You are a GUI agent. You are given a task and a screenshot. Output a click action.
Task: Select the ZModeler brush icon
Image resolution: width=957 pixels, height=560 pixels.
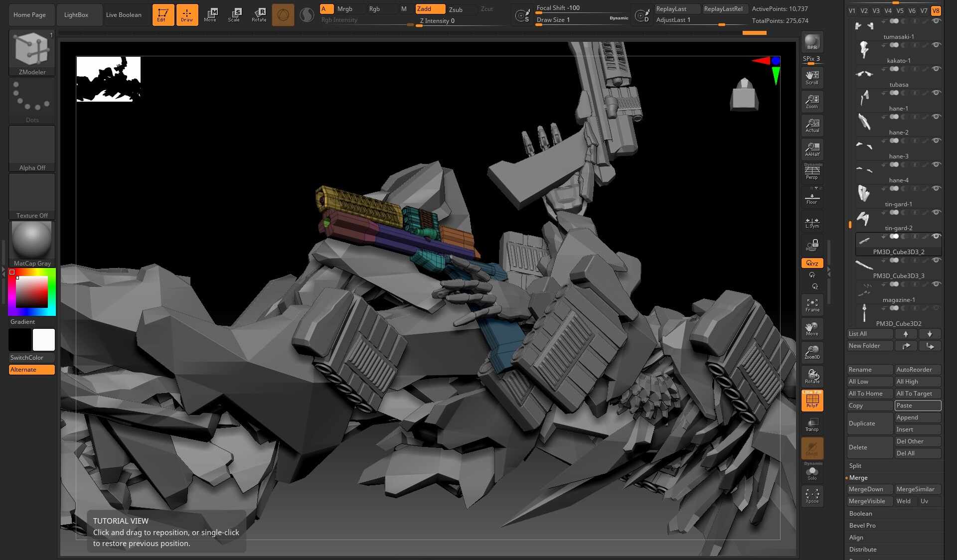coord(32,52)
